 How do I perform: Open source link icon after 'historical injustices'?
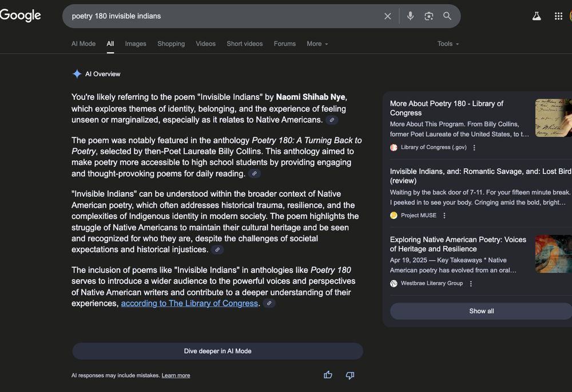[x=217, y=250]
